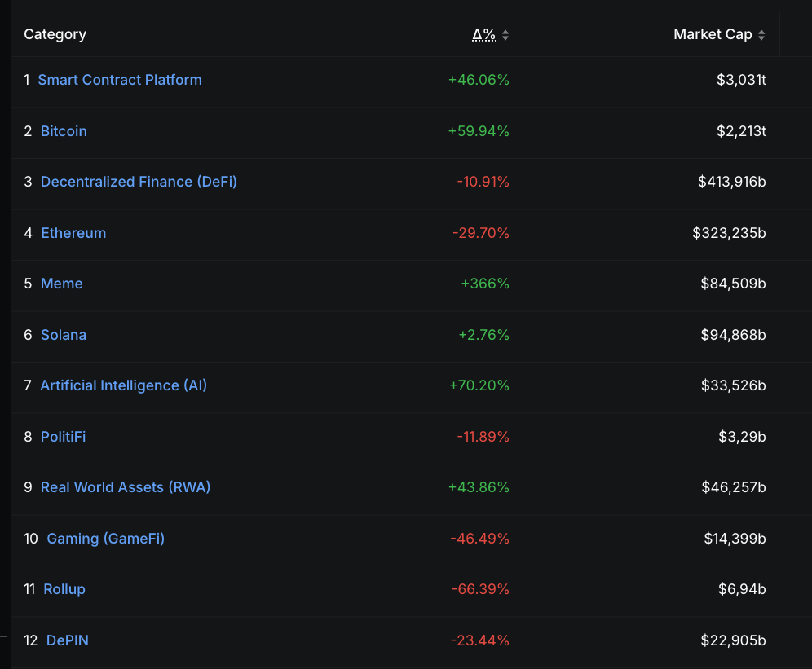
Task: Select the +46.06% change value
Action: tap(479, 80)
